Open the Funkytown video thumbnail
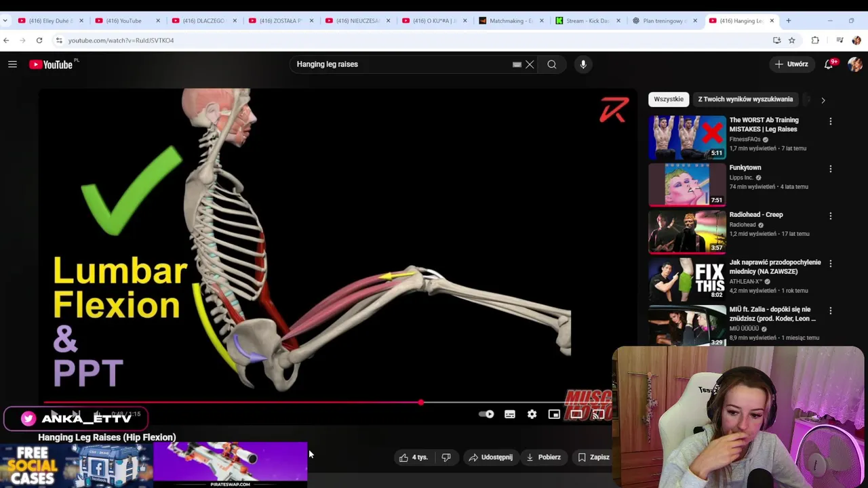 pos(687,184)
